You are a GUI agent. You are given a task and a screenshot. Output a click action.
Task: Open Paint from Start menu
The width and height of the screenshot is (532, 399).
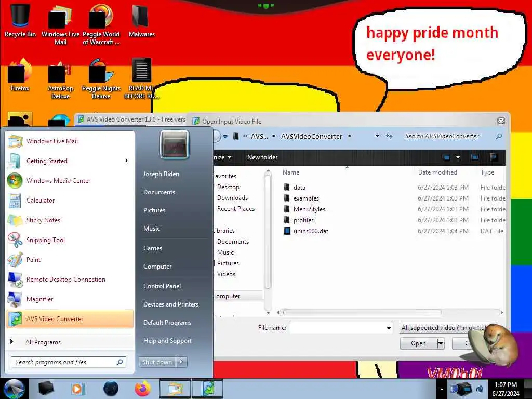[x=70, y=260]
